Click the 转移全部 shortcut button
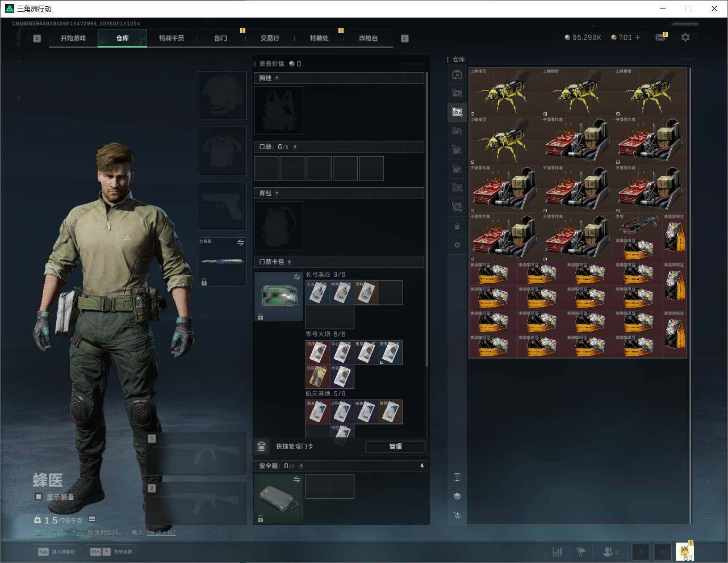Viewport: 728px width, 563px height. pyautogui.click(x=111, y=552)
